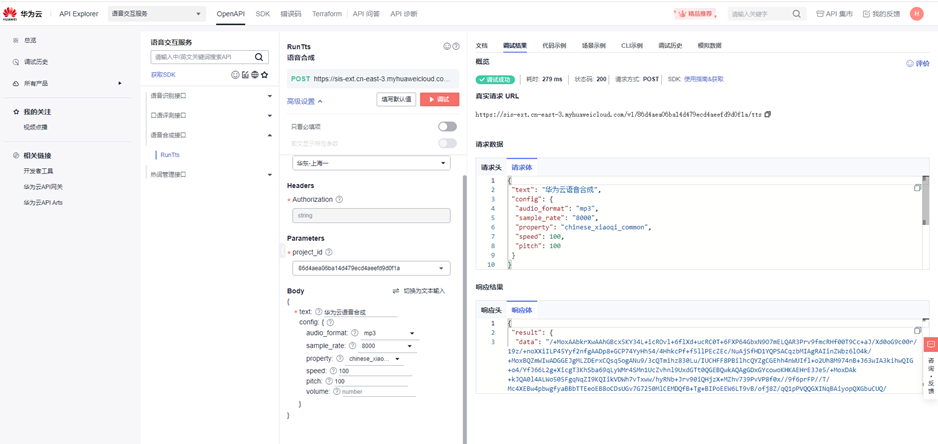938x444 pixels.
Task: Switch to the 请求头 tab
Action: [491, 167]
